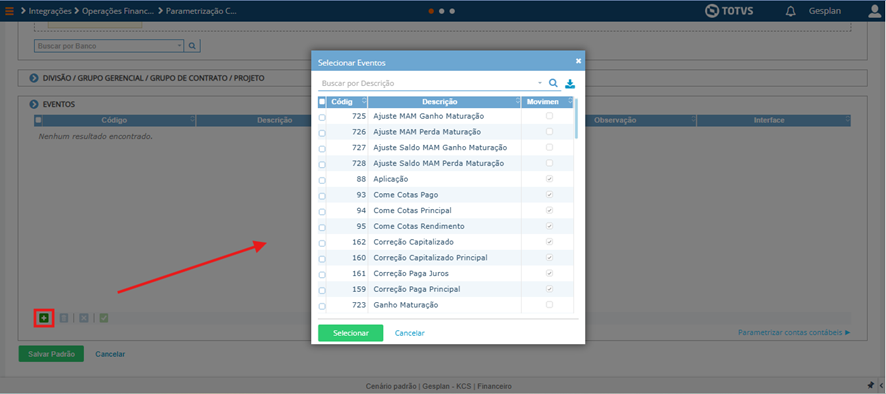The image size is (886, 394).
Task: Click the green checkmark confirm icon
Action: coord(103,318)
